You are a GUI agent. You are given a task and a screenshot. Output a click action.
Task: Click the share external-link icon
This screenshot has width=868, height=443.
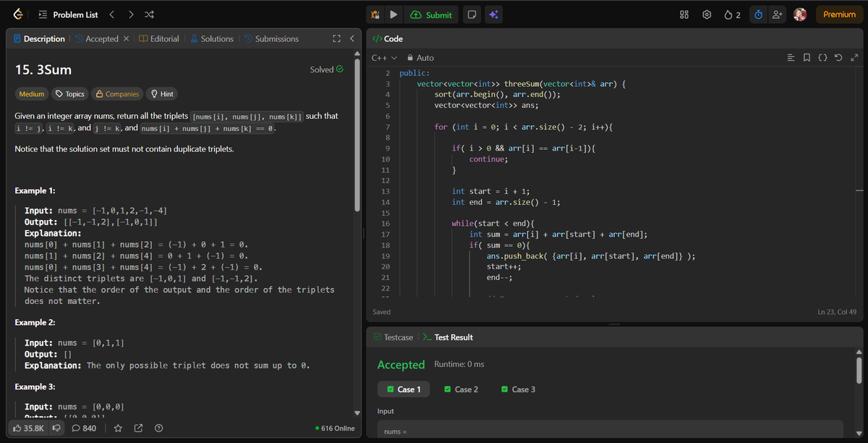pos(137,429)
